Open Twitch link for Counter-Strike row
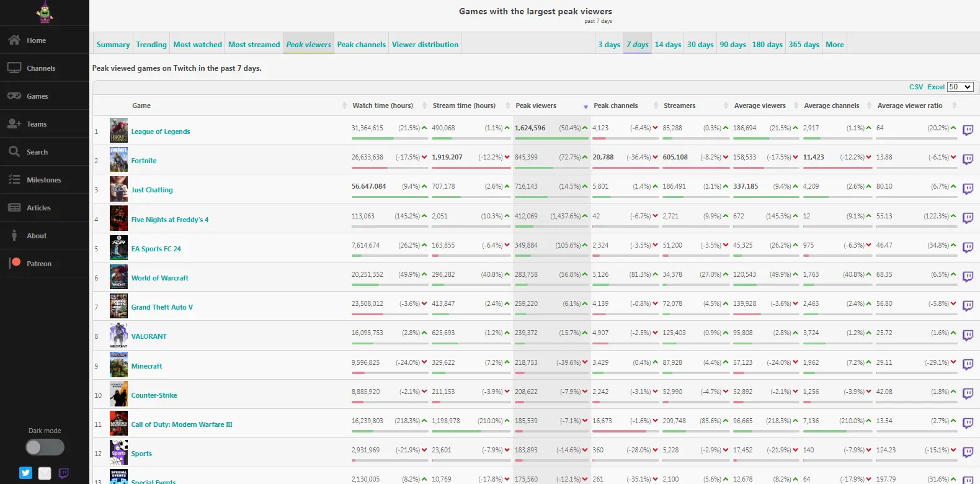The width and height of the screenshot is (980, 484). click(968, 393)
